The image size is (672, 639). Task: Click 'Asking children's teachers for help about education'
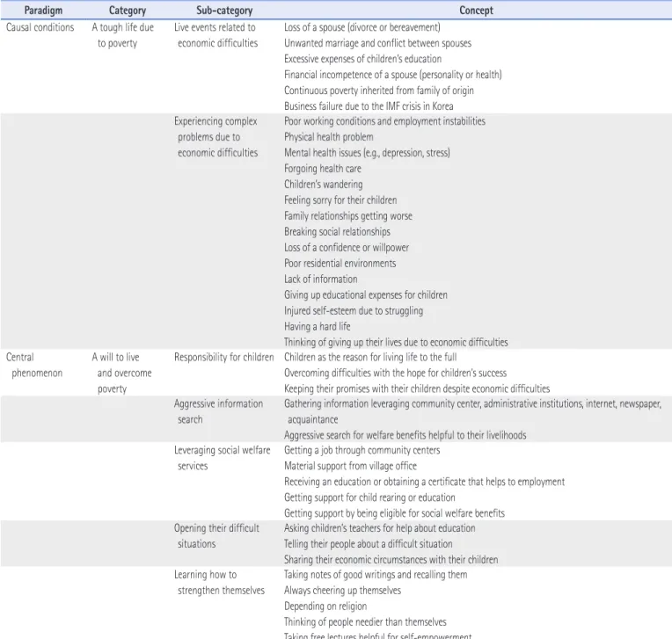point(380,528)
